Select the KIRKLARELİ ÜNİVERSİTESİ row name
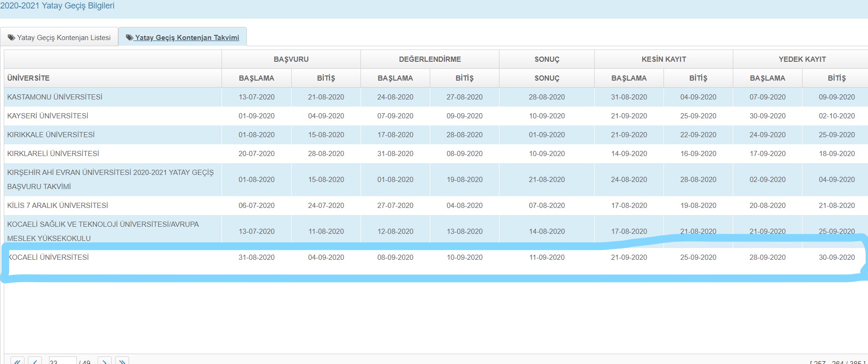The height and width of the screenshot is (364, 868). click(x=53, y=153)
